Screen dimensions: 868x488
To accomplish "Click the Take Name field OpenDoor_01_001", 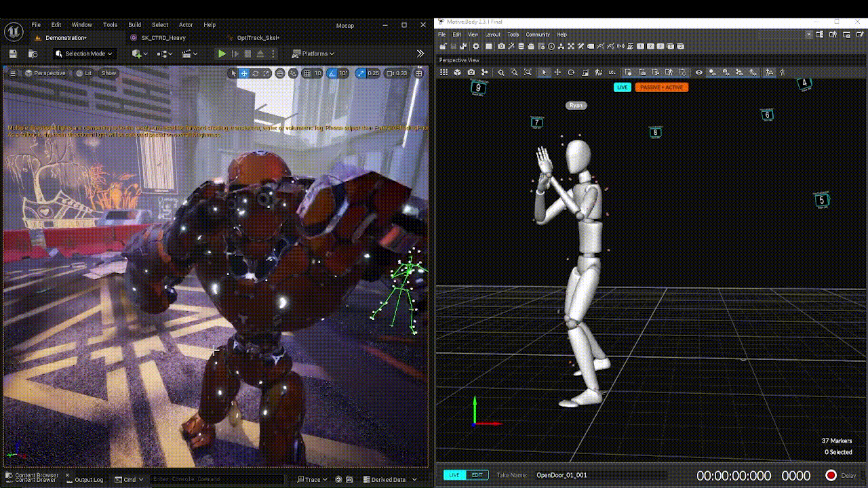I will coord(561,475).
